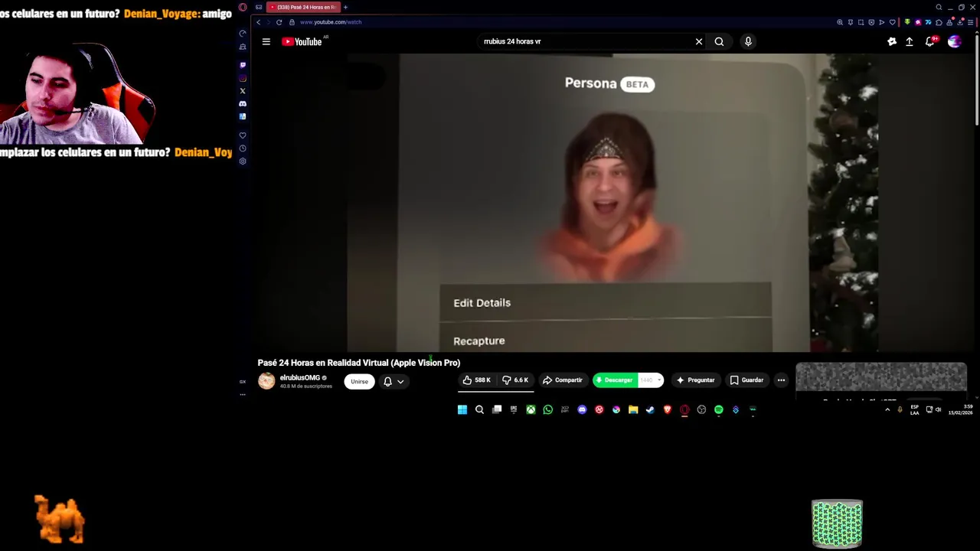Open X (Twitter) from the Opera sidebar

click(x=243, y=91)
